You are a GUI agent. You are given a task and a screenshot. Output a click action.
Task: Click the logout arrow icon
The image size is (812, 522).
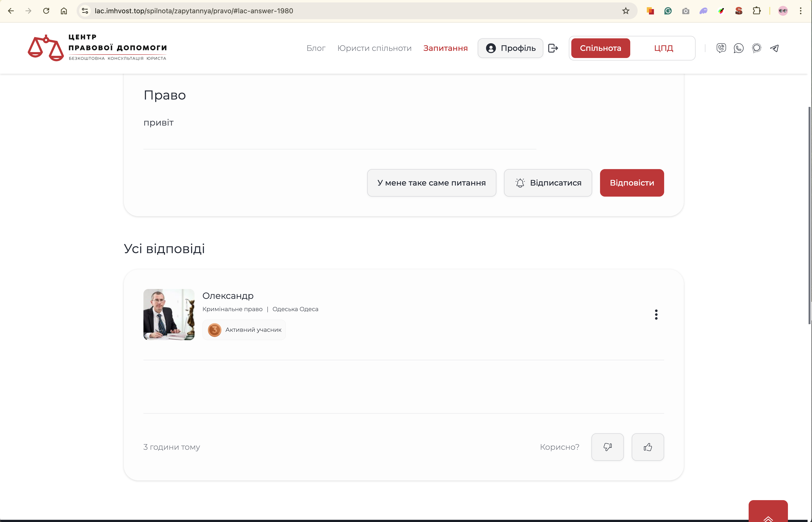(553, 48)
